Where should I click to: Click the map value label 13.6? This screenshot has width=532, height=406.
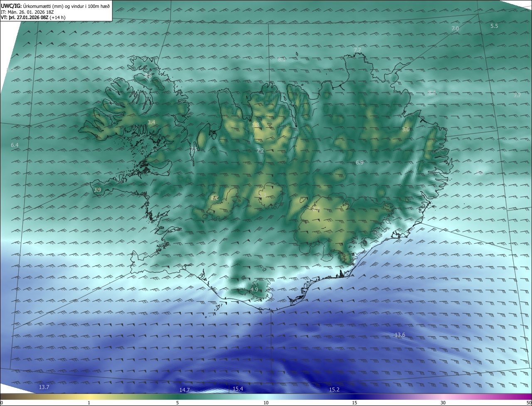click(x=400, y=335)
